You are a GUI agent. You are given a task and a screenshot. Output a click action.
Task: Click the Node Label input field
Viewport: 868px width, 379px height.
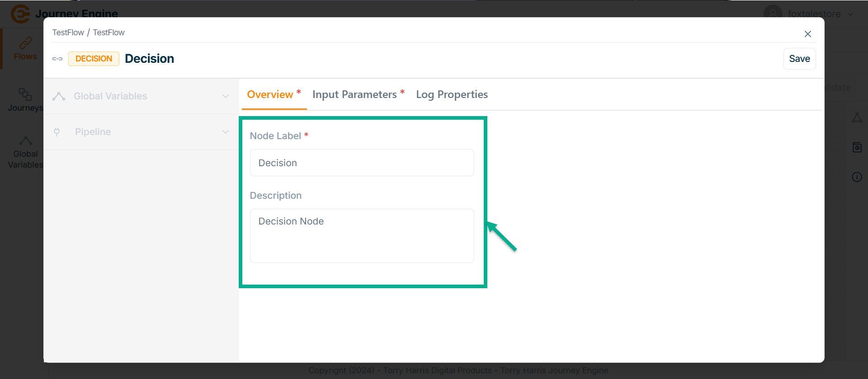tap(362, 163)
